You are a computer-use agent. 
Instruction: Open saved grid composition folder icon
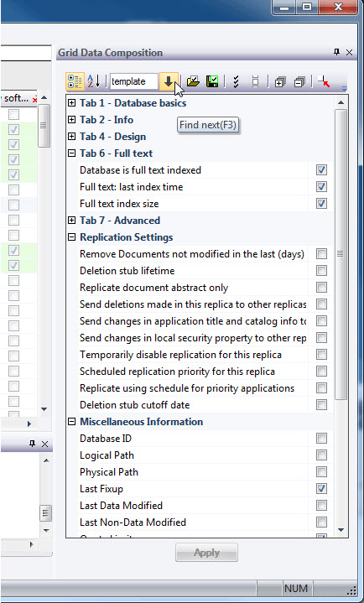point(193,81)
